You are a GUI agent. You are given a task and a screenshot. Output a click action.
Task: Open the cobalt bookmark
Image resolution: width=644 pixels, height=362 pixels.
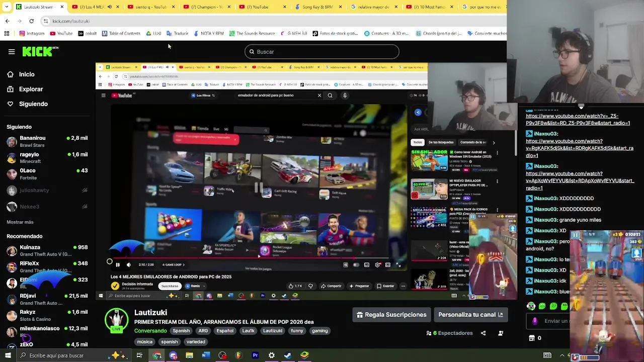point(87,34)
